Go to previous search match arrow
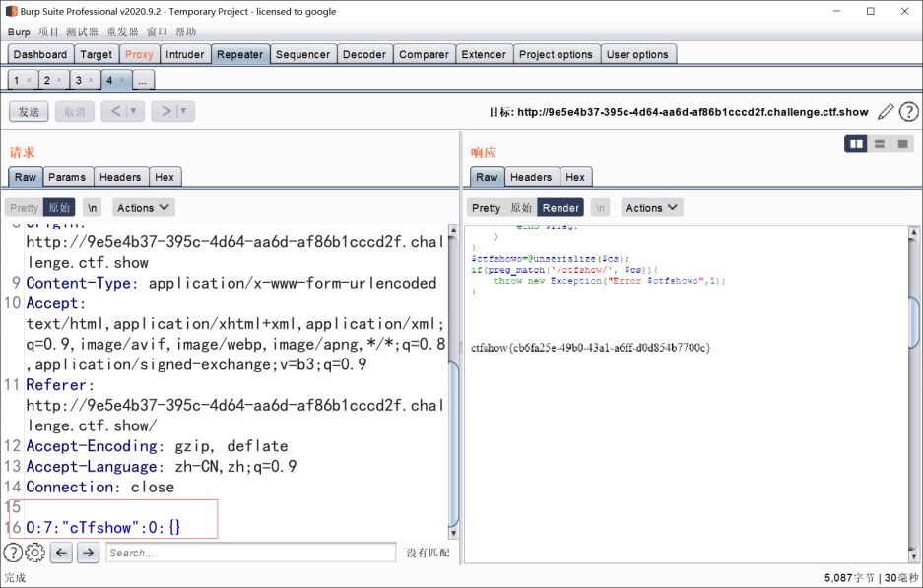This screenshot has width=923, height=588. 61,553
